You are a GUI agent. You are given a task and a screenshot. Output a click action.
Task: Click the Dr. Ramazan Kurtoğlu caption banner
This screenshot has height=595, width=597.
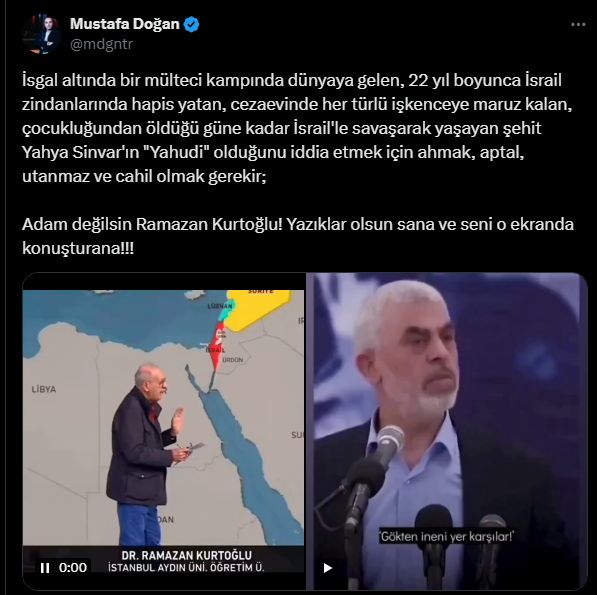coord(187,560)
